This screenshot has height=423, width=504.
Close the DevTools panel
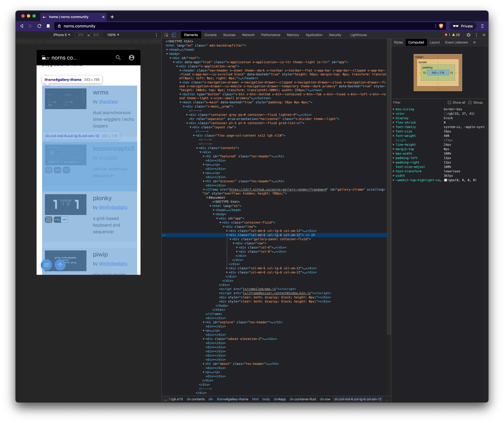pyautogui.click(x=484, y=35)
